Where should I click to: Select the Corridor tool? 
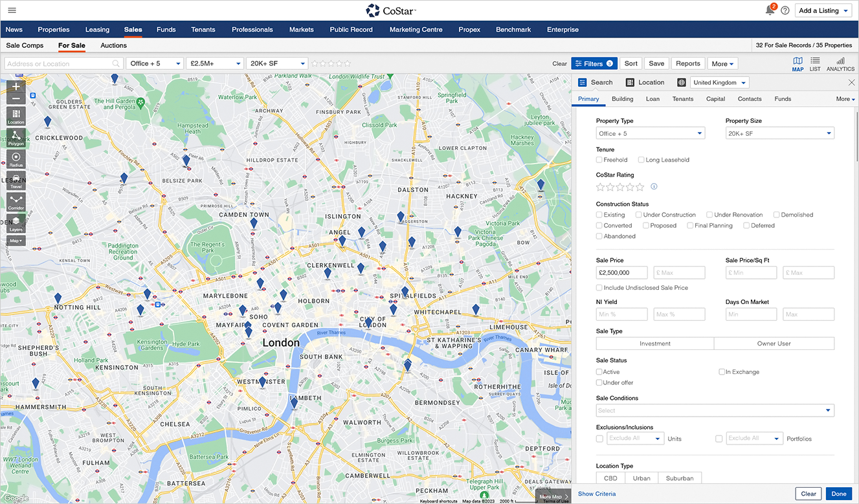[16, 202]
